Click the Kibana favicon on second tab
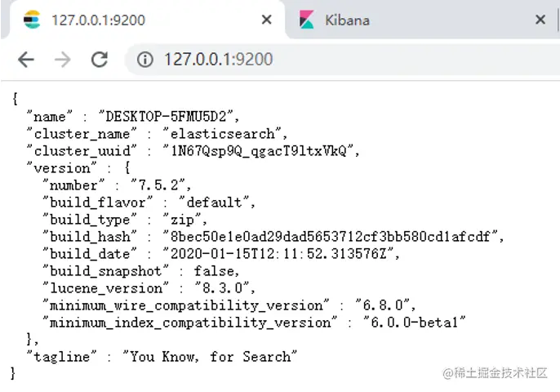This screenshot has width=560, height=392. (x=307, y=20)
